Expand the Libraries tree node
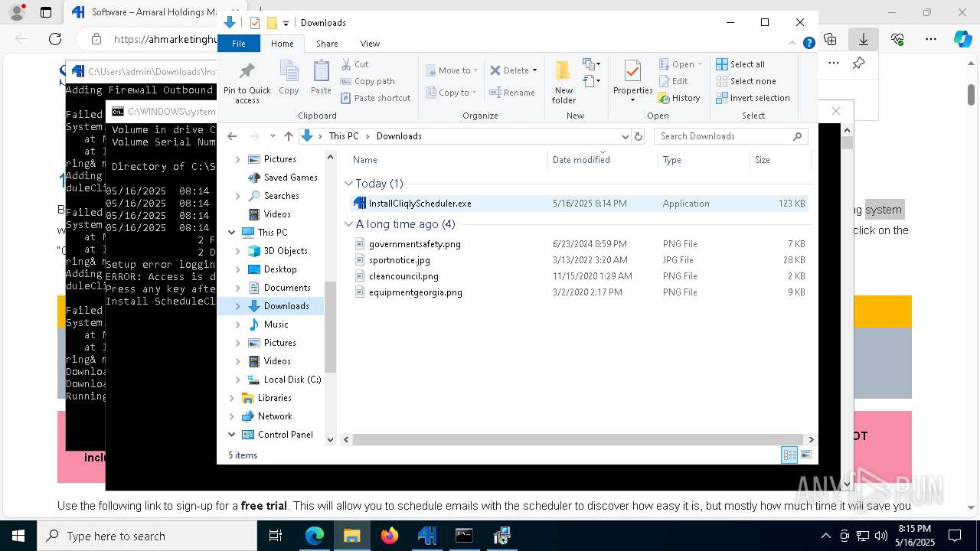The height and width of the screenshot is (551, 980). [x=232, y=398]
